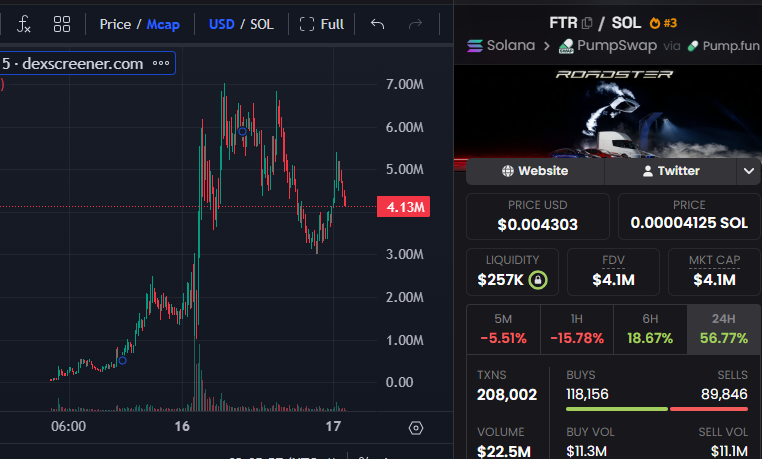Click the VOLUME $22.5M value
This screenshot has height=459, width=762.
503,451
